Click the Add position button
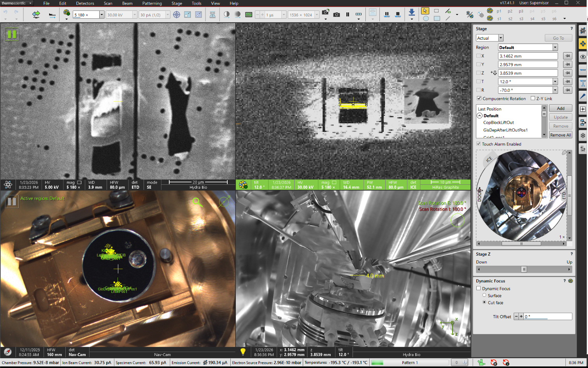588x368 pixels. click(560, 109)
